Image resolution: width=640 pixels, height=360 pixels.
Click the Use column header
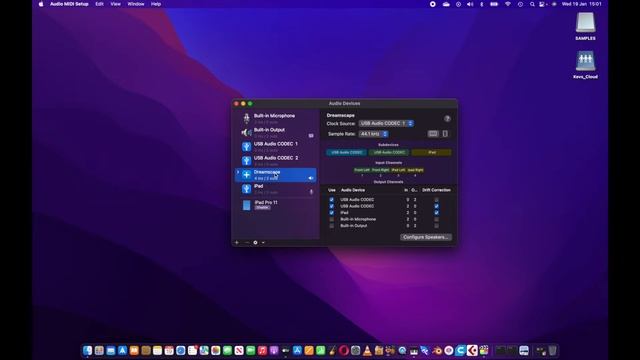click(331, 190)
